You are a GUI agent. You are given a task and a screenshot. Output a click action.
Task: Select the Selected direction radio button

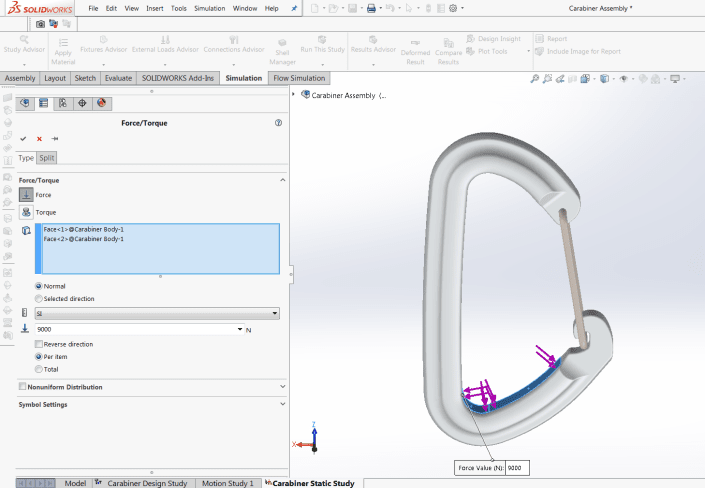click(x=39, y=298)
